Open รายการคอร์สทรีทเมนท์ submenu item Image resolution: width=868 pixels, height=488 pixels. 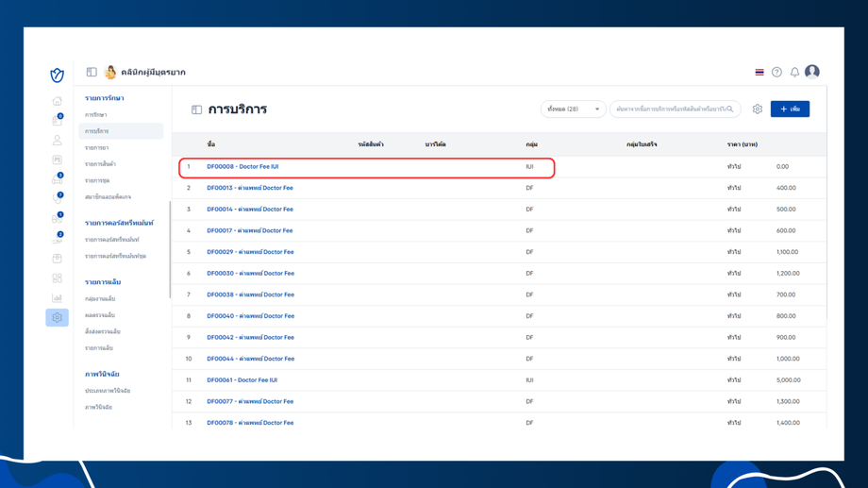(x=112, y=240)
